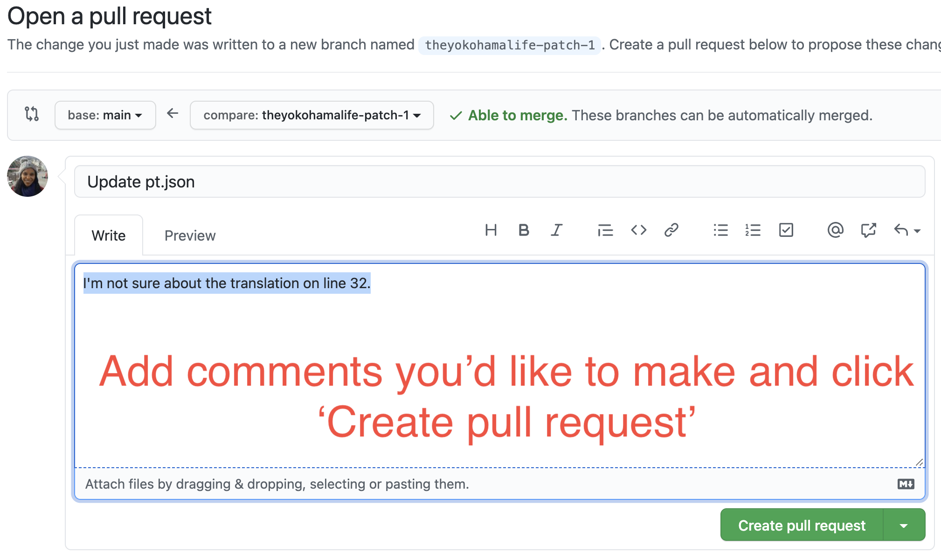Click the Create pull request button
The height and width of the screenshot is (560, 941).
point(802,525)
